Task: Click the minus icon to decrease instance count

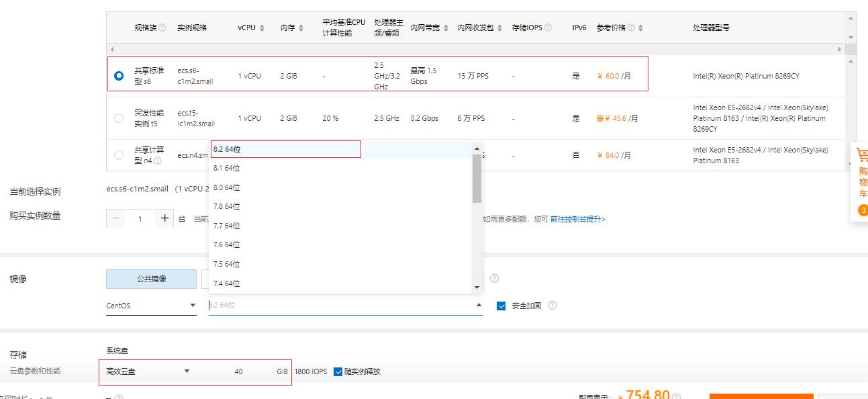Action: pos(116,218)
